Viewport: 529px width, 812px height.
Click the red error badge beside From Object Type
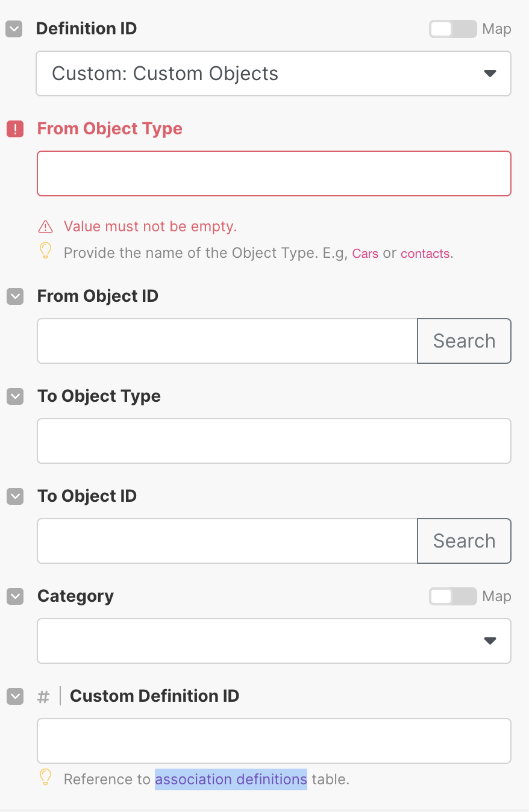pyautogui.click(x=14, y=129)
